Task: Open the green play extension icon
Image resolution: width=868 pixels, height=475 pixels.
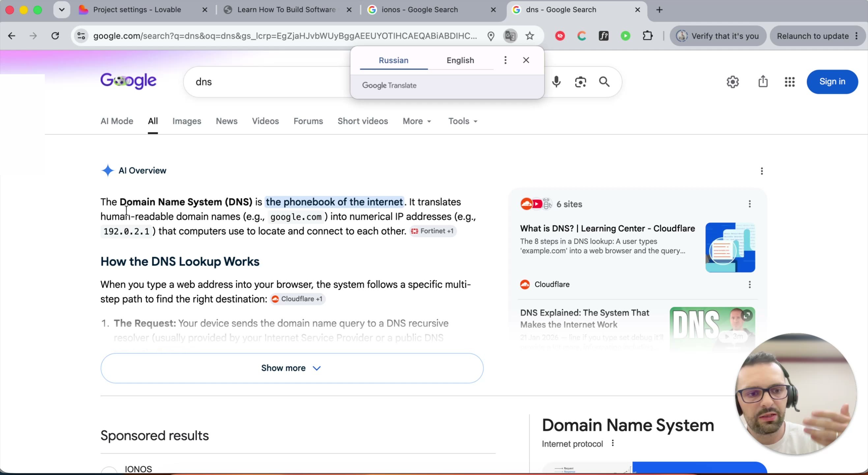Action: [625, 36]
